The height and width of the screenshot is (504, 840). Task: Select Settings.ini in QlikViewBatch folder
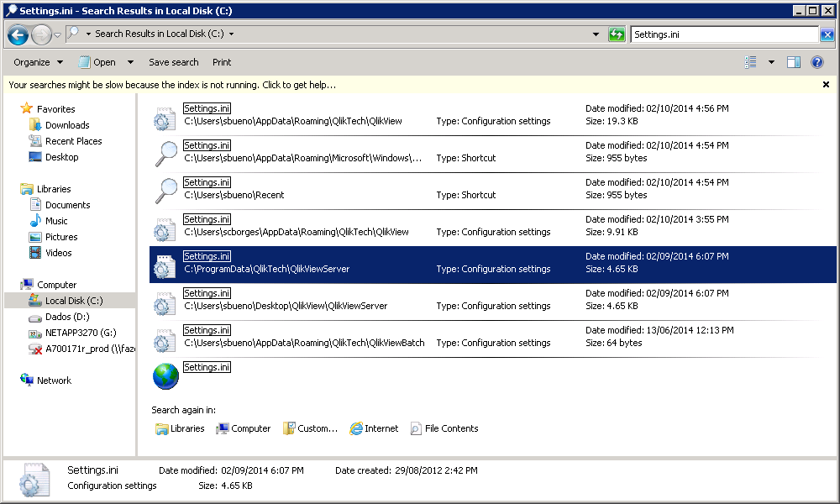pos(207,331)
